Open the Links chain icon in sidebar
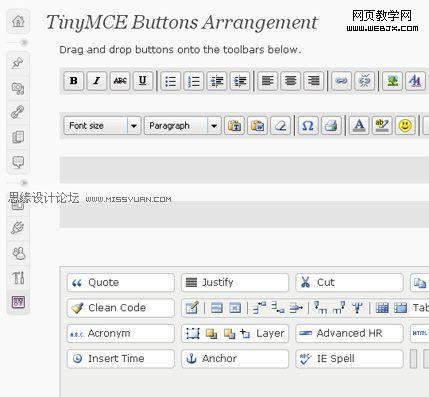 tap(18, 112)
